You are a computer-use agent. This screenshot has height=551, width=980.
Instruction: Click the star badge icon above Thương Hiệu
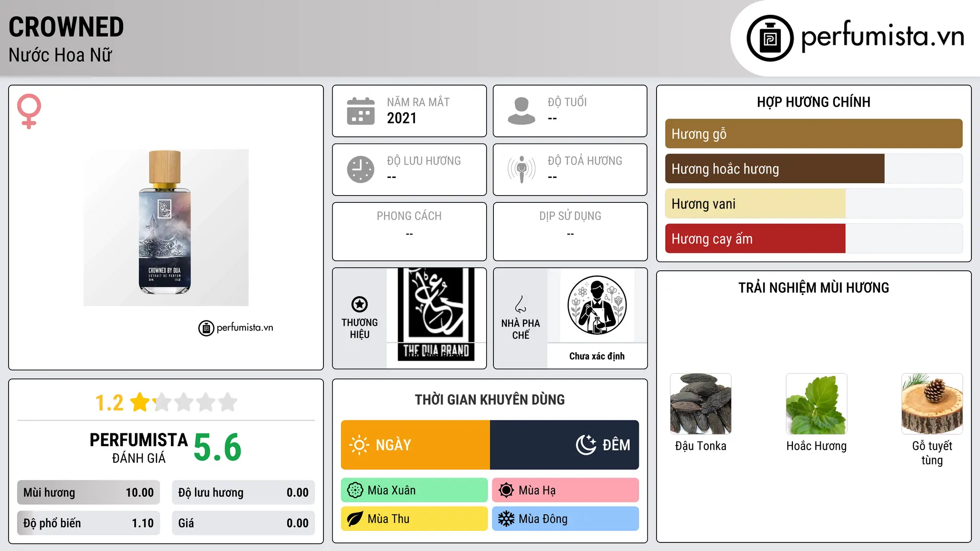pyautogui.click(x=359, y=304)
